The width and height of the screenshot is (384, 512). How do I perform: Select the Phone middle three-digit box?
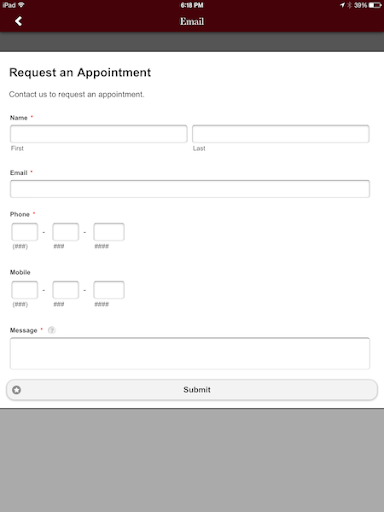click(66, 232)
